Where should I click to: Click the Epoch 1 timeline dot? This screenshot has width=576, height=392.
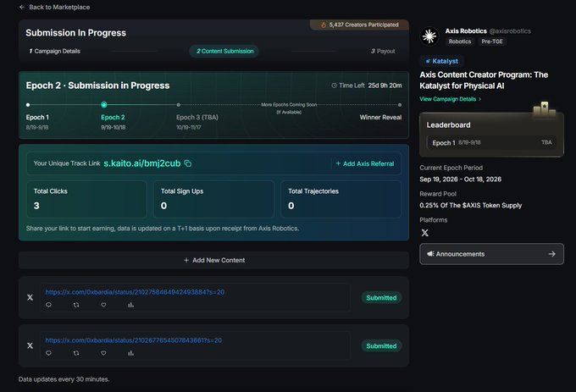[x=28, y=105]
